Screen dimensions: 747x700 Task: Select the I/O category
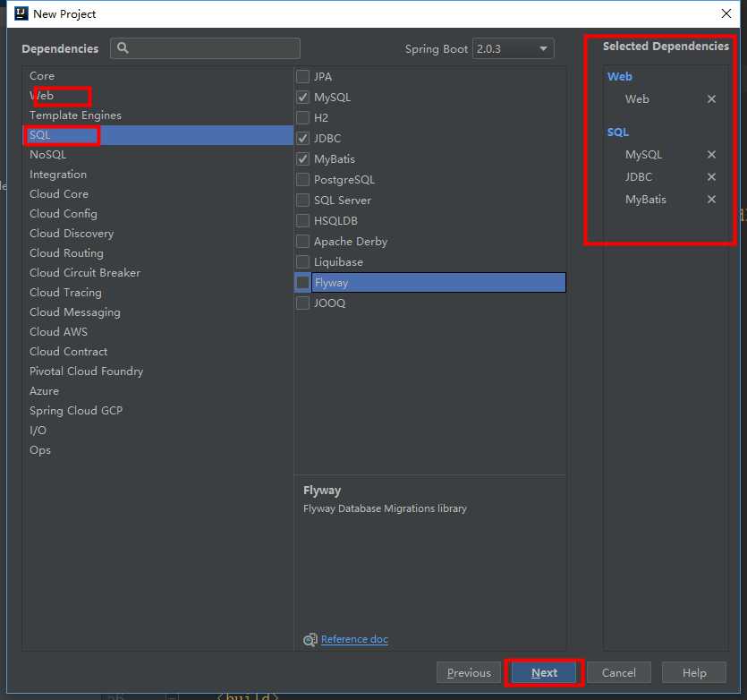click(158, 430)
